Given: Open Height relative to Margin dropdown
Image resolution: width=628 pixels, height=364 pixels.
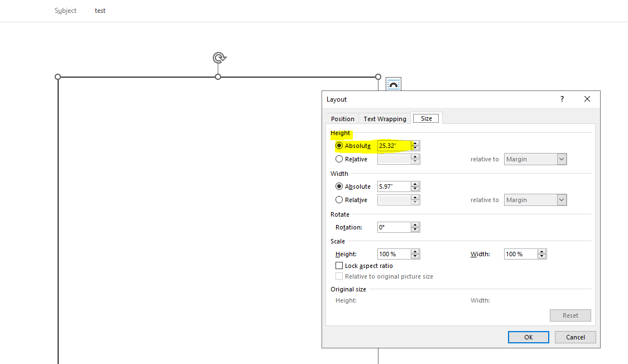Looking at the screenshot, I should point(535,159).
